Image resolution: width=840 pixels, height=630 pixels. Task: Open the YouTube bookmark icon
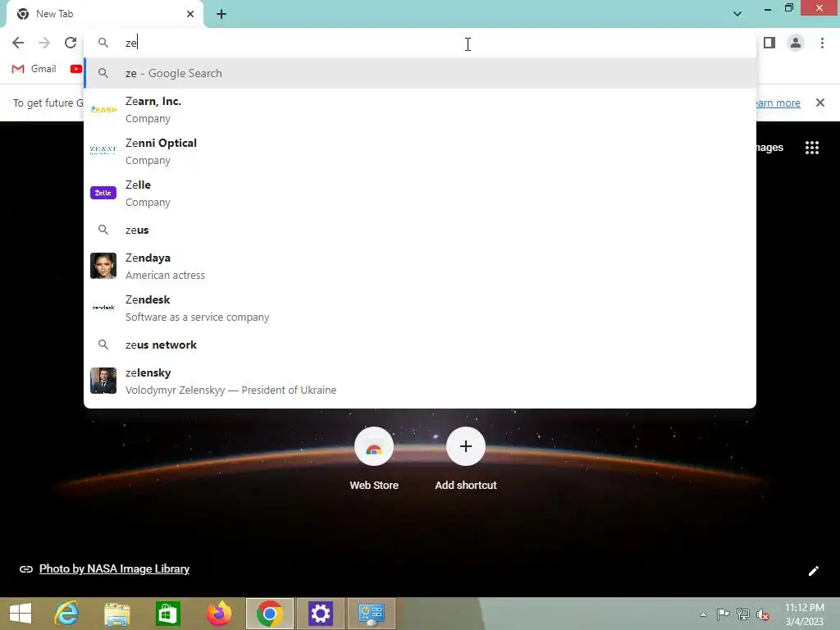tap(76, 69)
